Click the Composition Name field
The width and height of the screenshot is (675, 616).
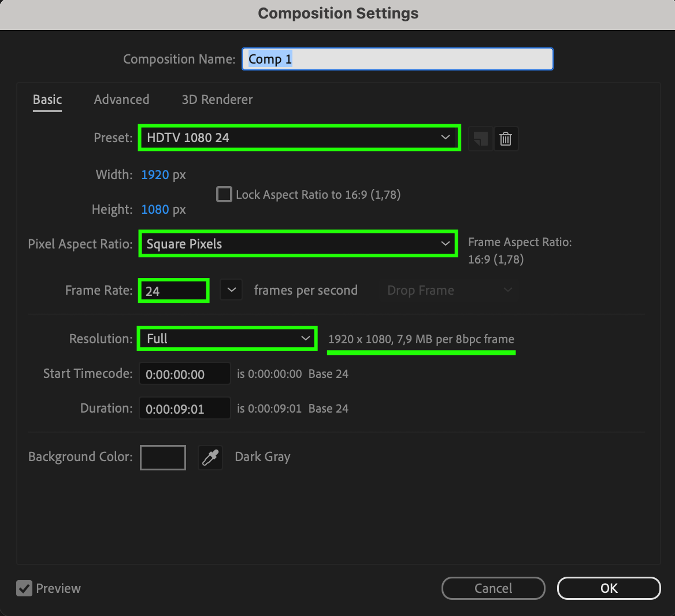point(397,59)
